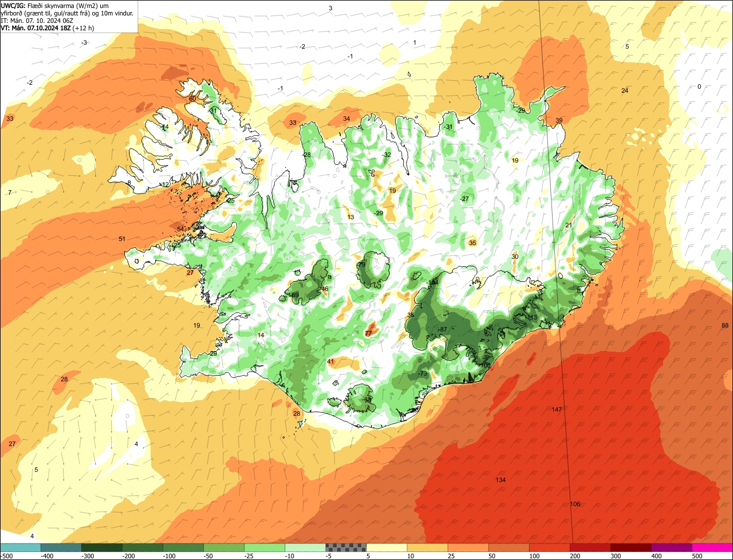This screenshot has width=733, height=560.
Task: Click the value '46' beside the western glacier
Action: click(325, 289)
